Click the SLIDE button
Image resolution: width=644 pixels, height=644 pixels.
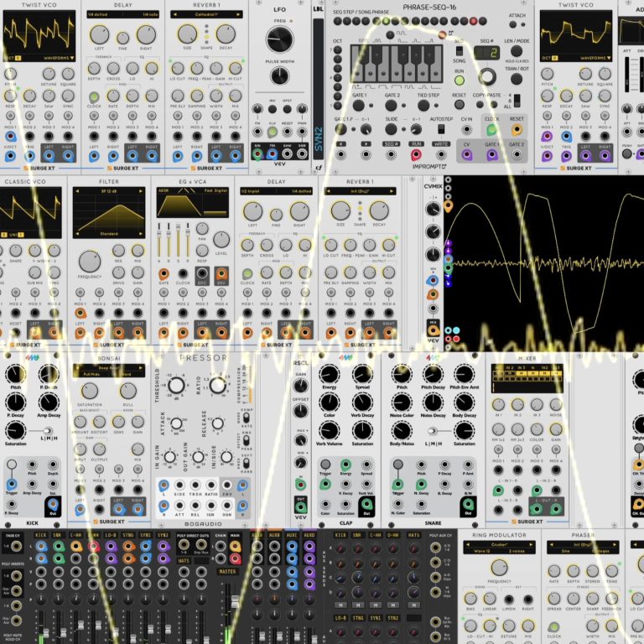(x=391, y=129)
